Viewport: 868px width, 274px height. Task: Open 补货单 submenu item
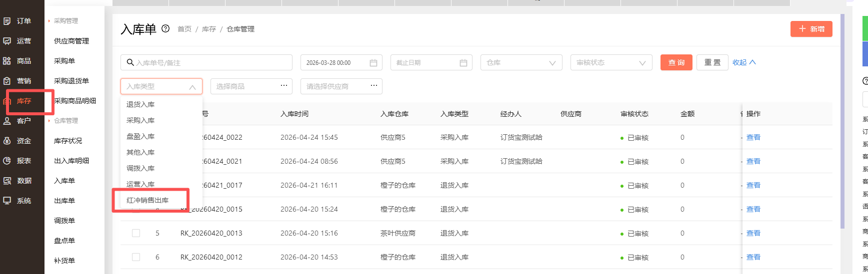click(x=64, y=261)
